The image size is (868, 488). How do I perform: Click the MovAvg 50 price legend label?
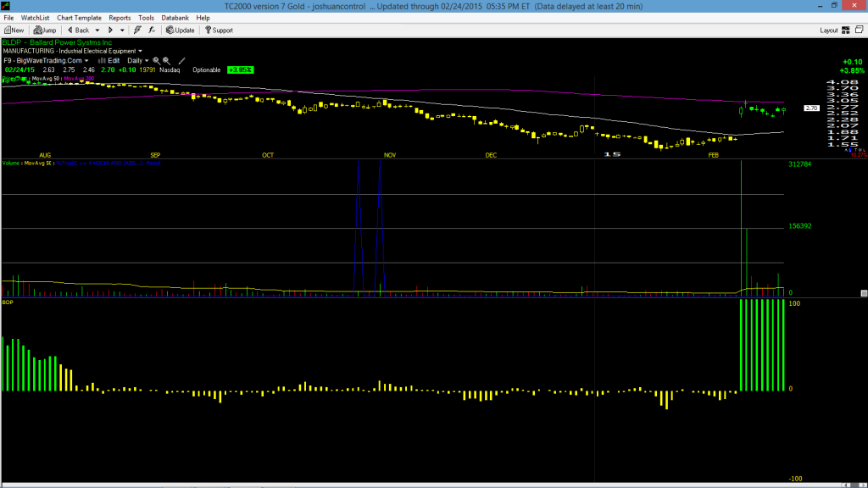click(46, 79)
